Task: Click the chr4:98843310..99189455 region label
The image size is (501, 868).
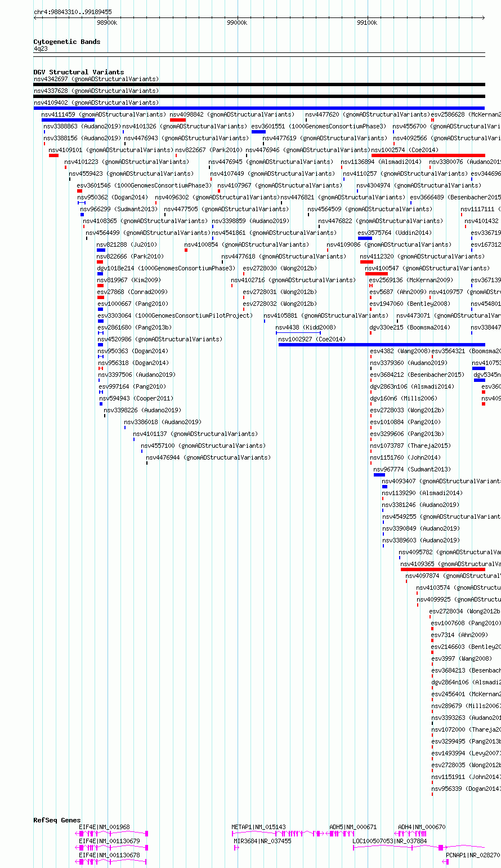Action: click(x=73, y=12)
